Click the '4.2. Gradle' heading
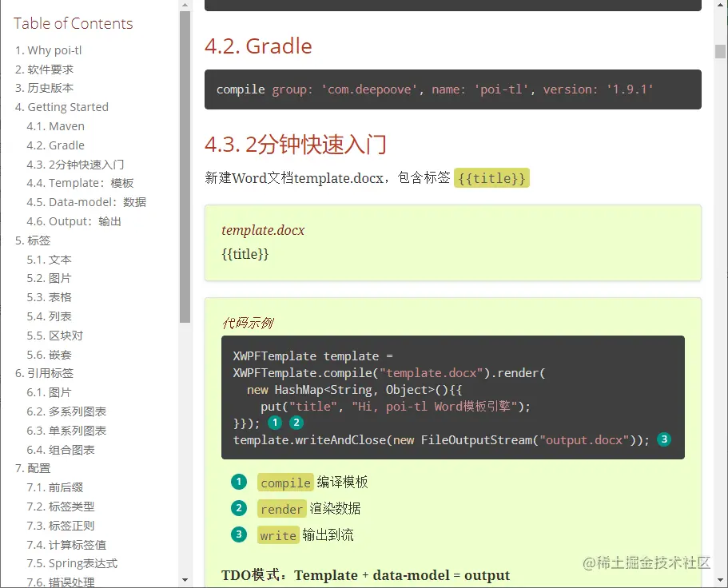728x588 pixels. click(x=258, y=46)
